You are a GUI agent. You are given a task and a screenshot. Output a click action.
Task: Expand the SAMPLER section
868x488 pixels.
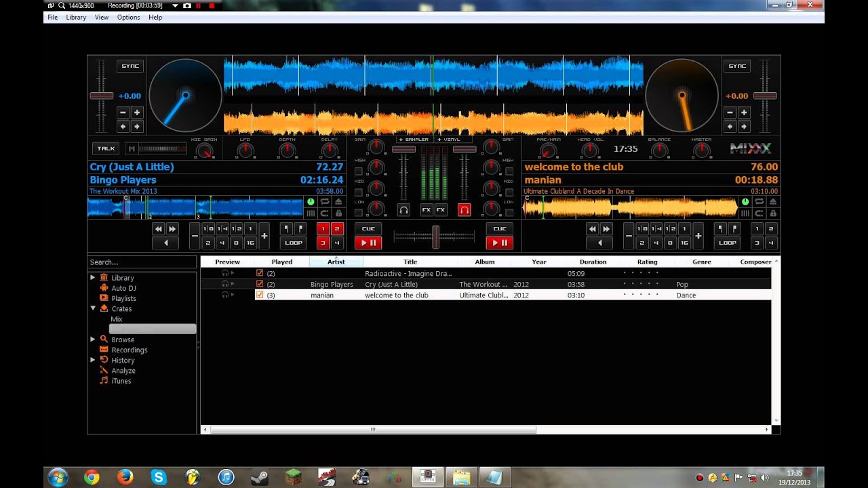414,140
